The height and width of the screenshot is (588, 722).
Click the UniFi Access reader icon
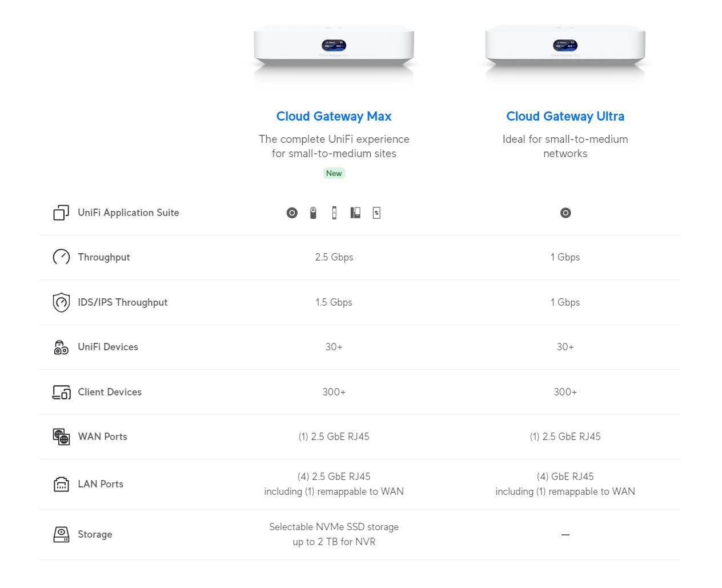(334, 213)
